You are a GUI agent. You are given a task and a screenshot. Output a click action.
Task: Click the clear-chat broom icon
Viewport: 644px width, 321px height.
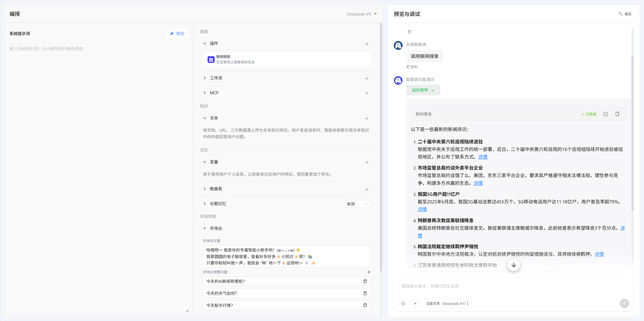[403, 303]
